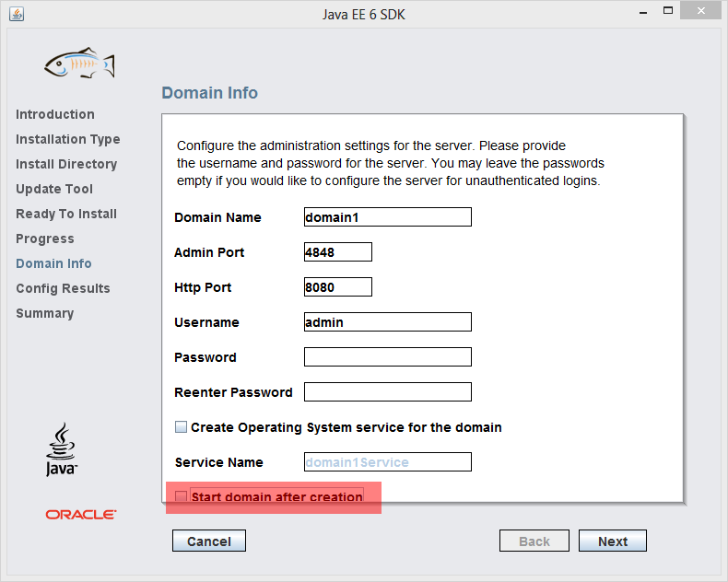This screenshot has height=582, width=728.
Task: Click the Admin Port field showing 4848
Action: 338,252
